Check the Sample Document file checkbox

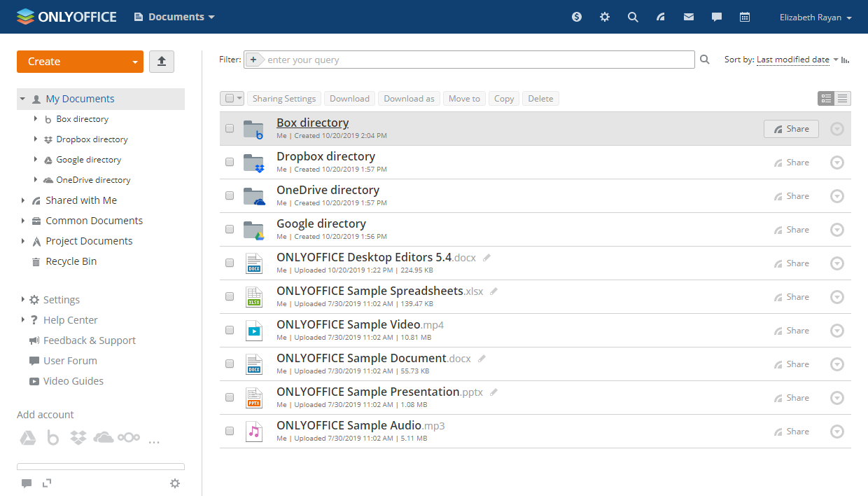click(230, 364)
